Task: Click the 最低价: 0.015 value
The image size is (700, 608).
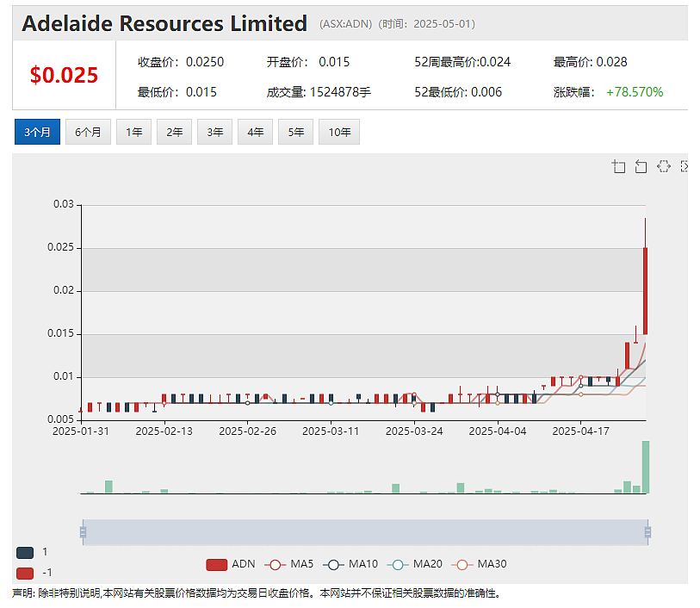Action: [x=177, y=92]
